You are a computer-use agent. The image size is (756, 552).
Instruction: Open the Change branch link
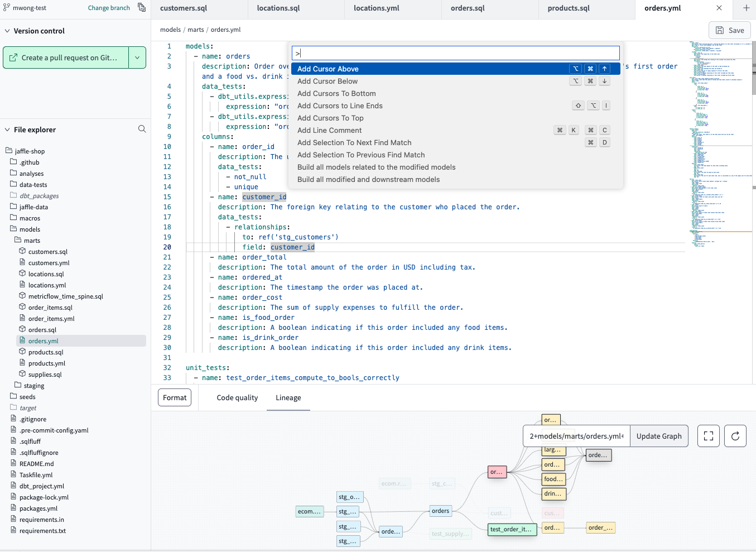coord(109,8)
